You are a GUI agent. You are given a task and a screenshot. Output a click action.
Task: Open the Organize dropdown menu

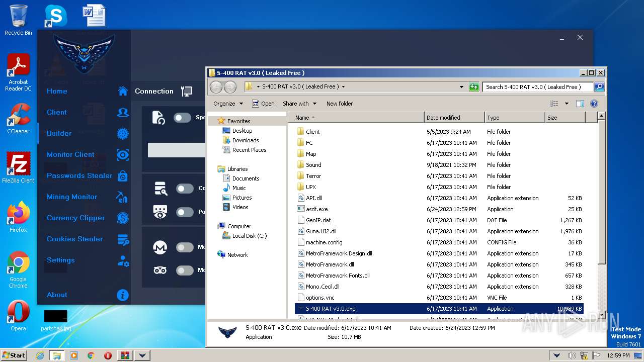[x=228, y=104]
